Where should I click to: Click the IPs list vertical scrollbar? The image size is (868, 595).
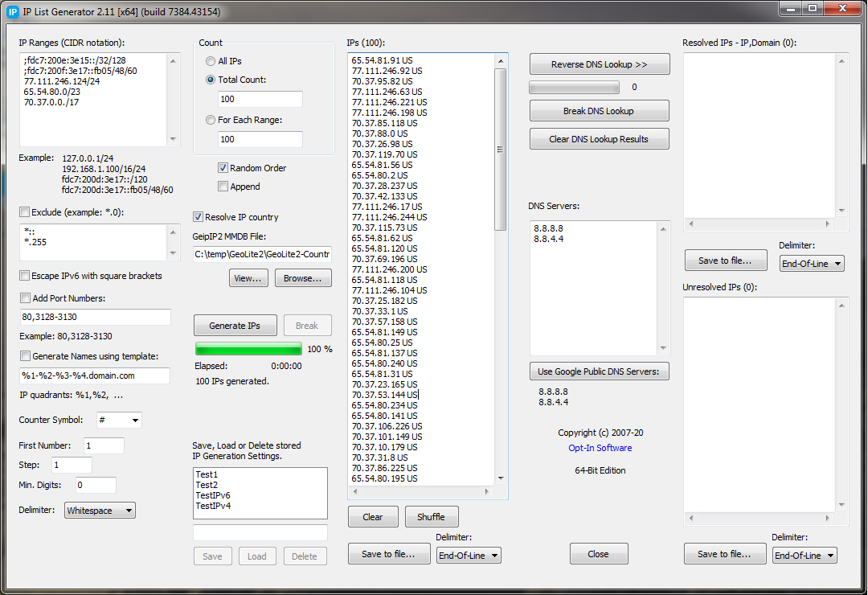pyautogui.click(x=500, y=150)
